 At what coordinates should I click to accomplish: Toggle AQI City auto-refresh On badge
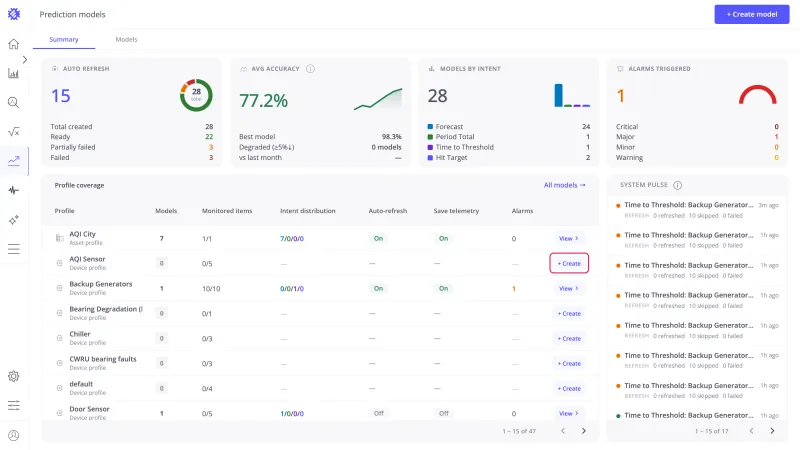(x=378, y=238)
